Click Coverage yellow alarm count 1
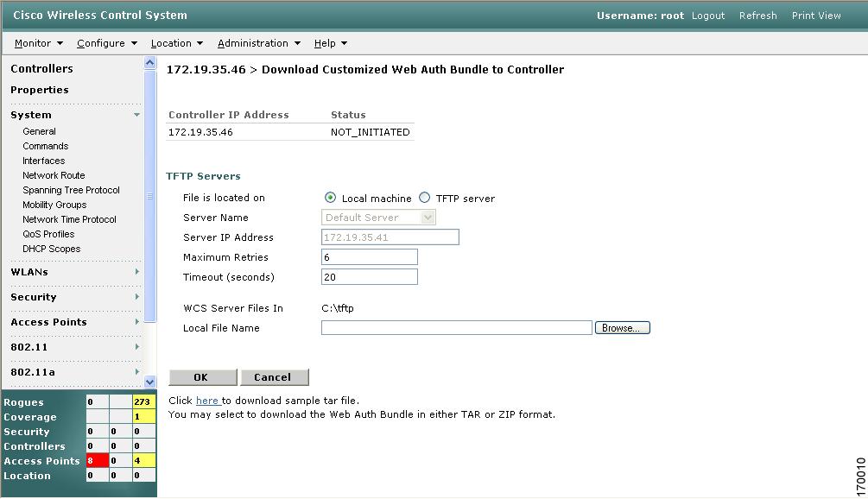This screenshot has height=499, width=868. (x=144, y=417)
